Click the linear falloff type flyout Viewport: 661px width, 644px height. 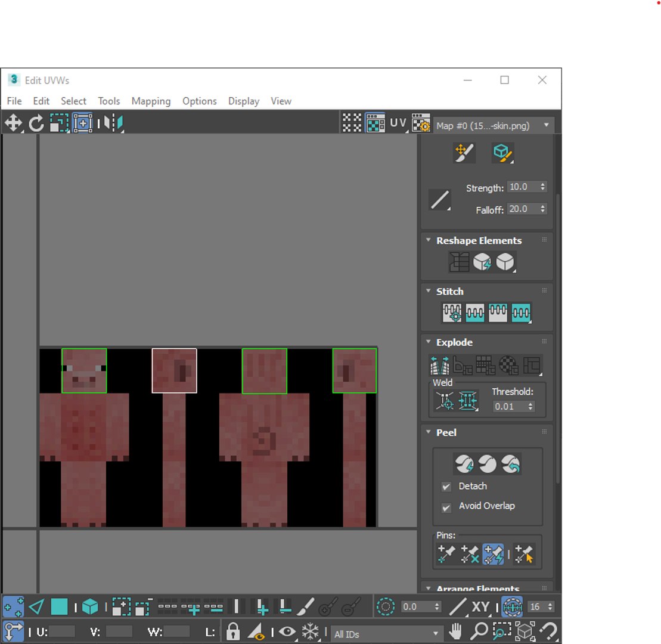440,200
